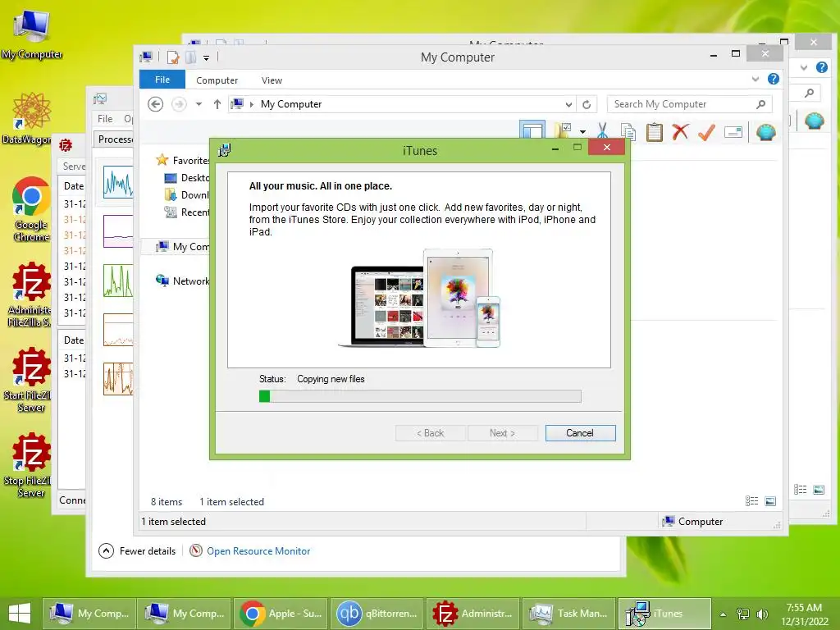Click the Forward arrow in My Computer
Screen dimensions: 840x630
click(179, 104)
